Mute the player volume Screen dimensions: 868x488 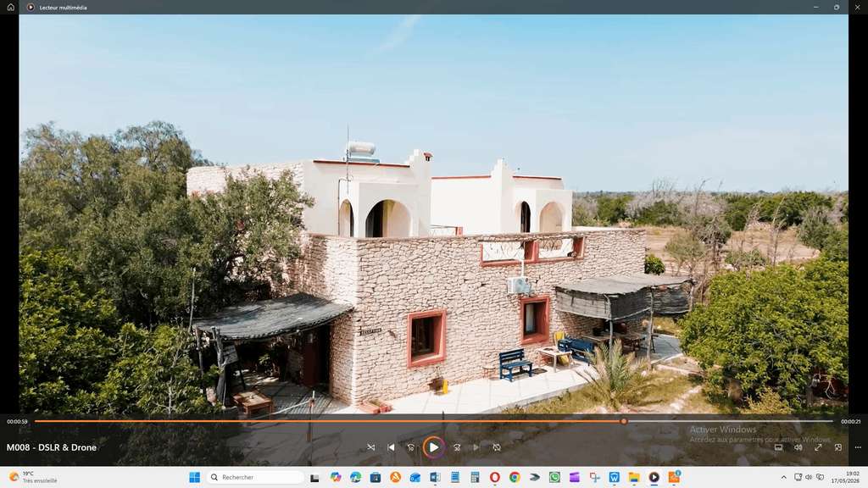pos(798,447)
